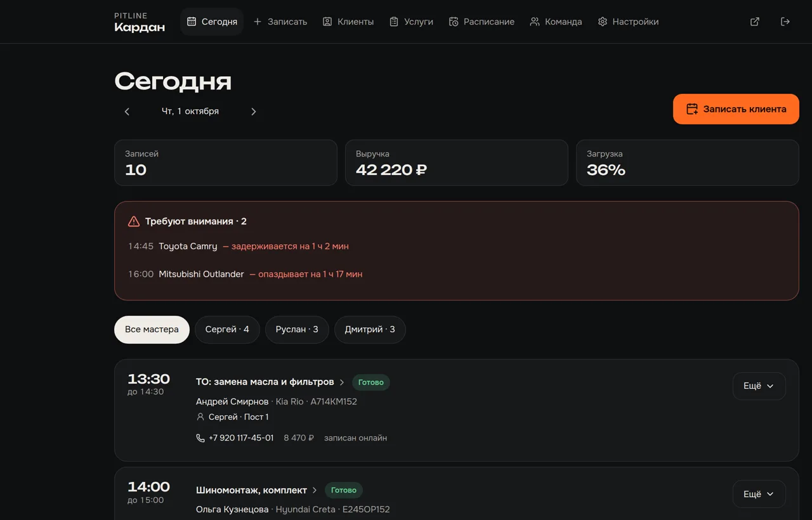Call phone number +7 920 117-45-01
The height and width of the screenshot is (520, 812).
pos(241,438)
